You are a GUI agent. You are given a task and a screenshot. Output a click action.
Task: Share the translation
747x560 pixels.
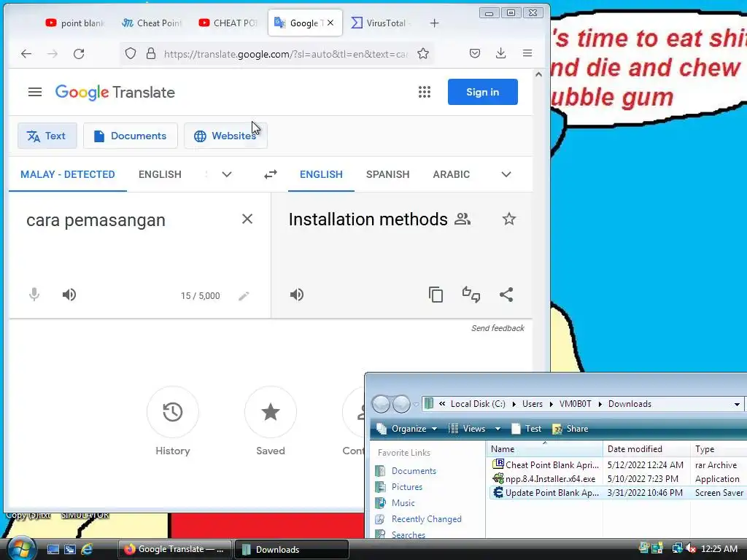[506, 295]
